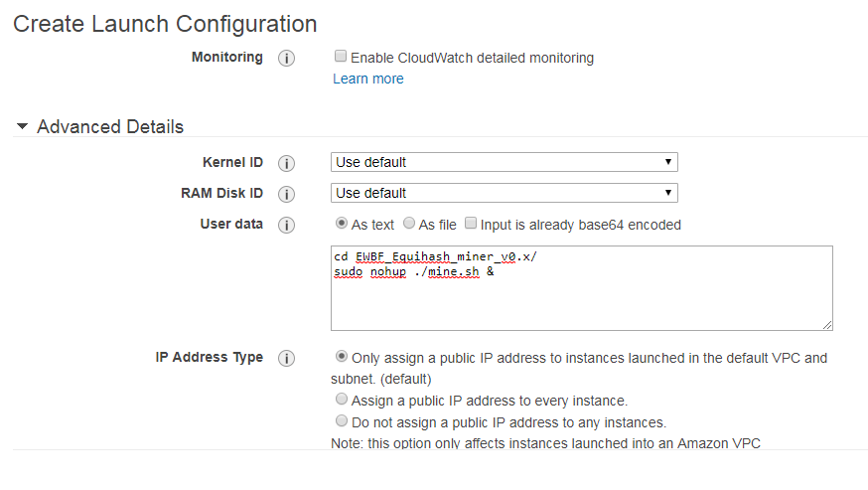The height and width of the screenshot is (490, 868).
Task: Select the As text radio option
Action: tap(342, 224)
